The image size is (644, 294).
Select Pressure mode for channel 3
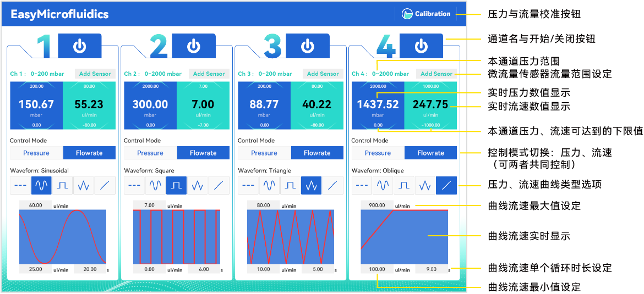tap(264, 153)
